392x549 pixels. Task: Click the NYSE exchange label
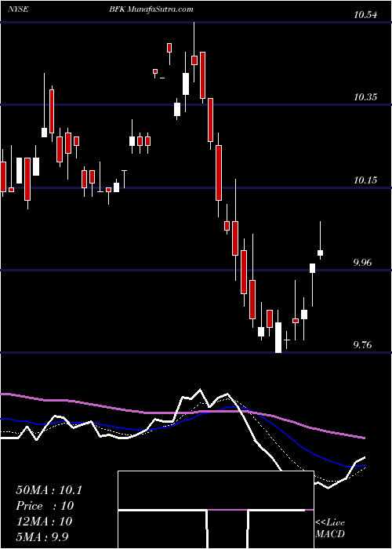pos(17,9)
